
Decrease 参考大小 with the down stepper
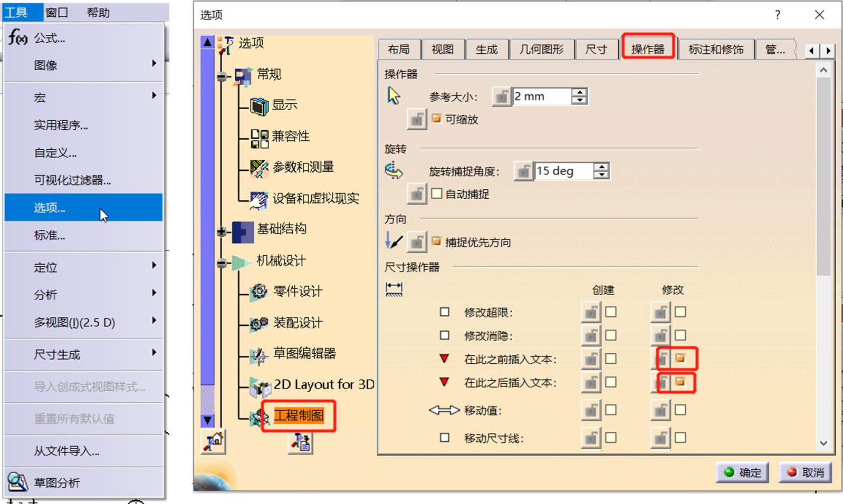(x=579, y=101)
